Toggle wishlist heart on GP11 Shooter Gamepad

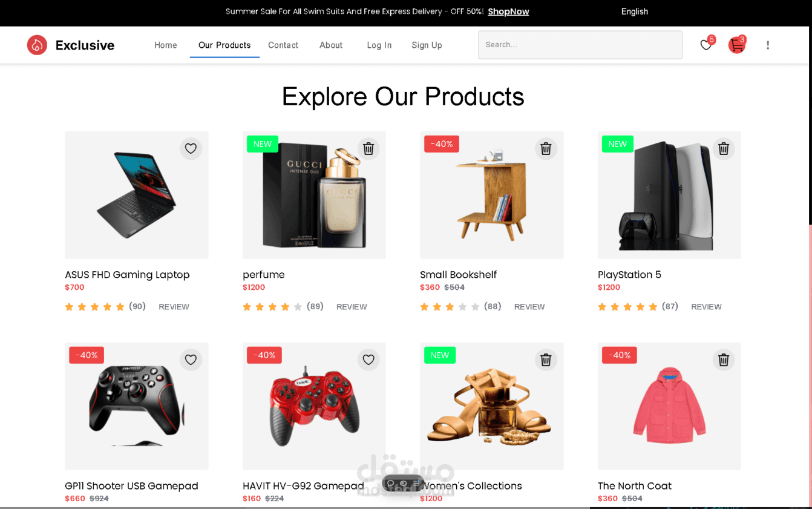point(191,360)
